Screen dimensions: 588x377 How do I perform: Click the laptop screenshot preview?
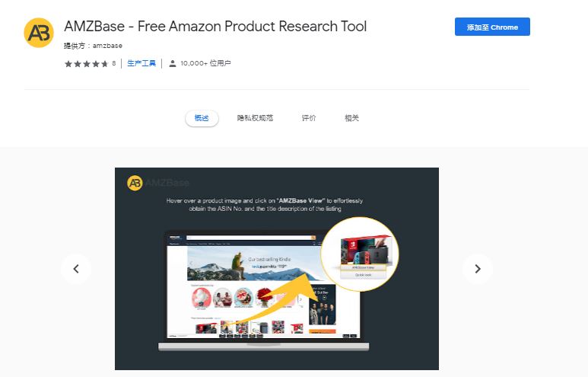click(264, 291)
